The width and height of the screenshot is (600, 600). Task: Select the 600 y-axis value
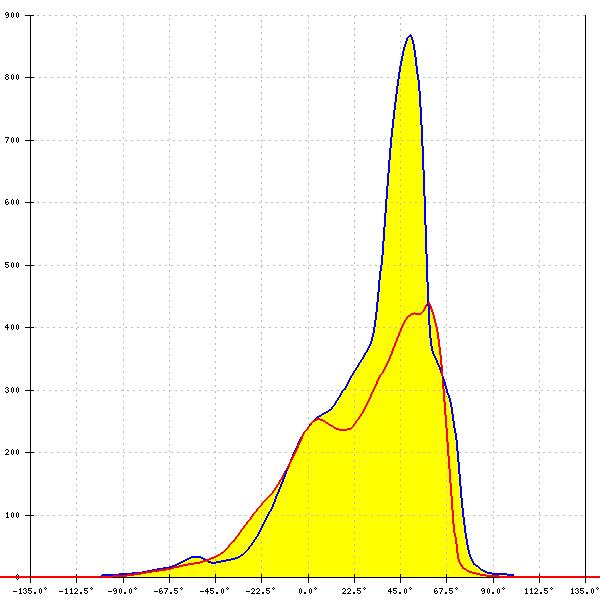pyautogui.click(x=12, y=202)
